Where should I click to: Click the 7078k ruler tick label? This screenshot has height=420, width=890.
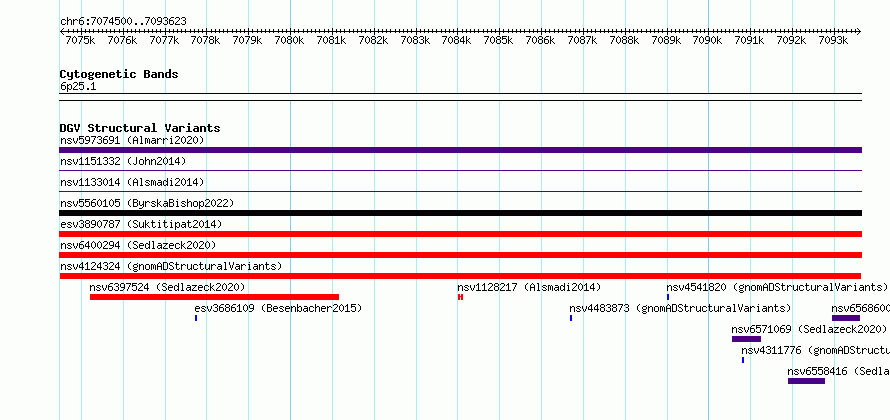(x=205, y=40)
